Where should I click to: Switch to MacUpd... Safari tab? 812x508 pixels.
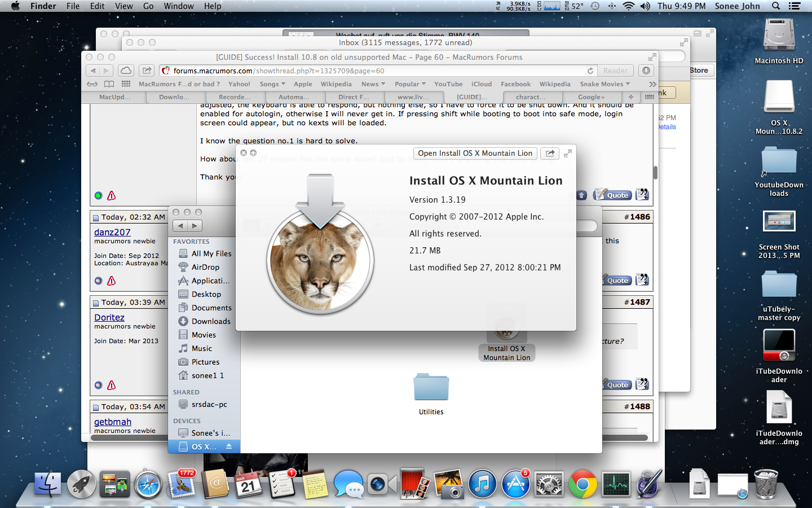click(114, 97)
